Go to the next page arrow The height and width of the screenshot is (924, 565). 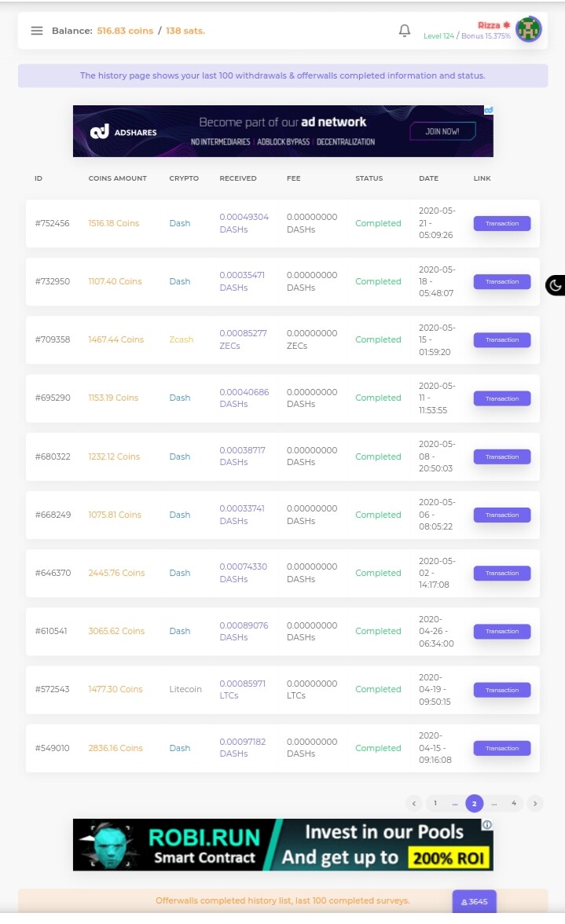click(535, 803)
